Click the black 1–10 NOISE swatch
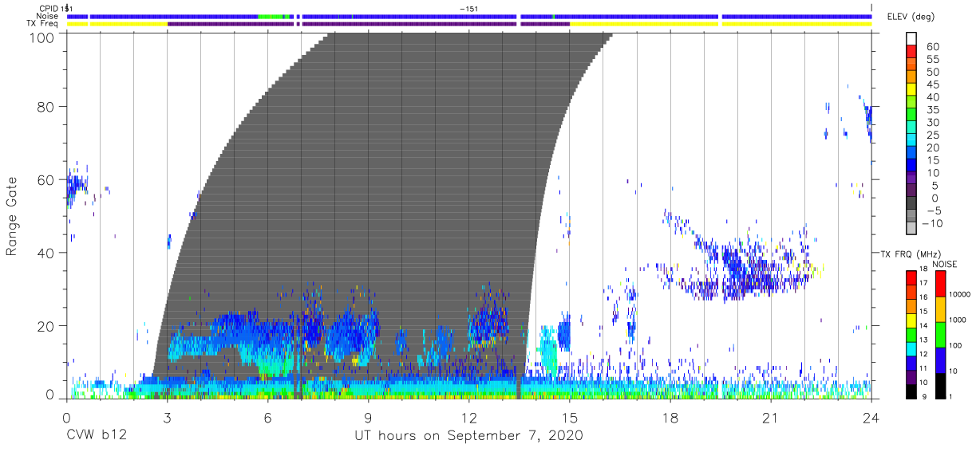The height and width of the screenshot is (452, 980). click(x=940, y=386)
